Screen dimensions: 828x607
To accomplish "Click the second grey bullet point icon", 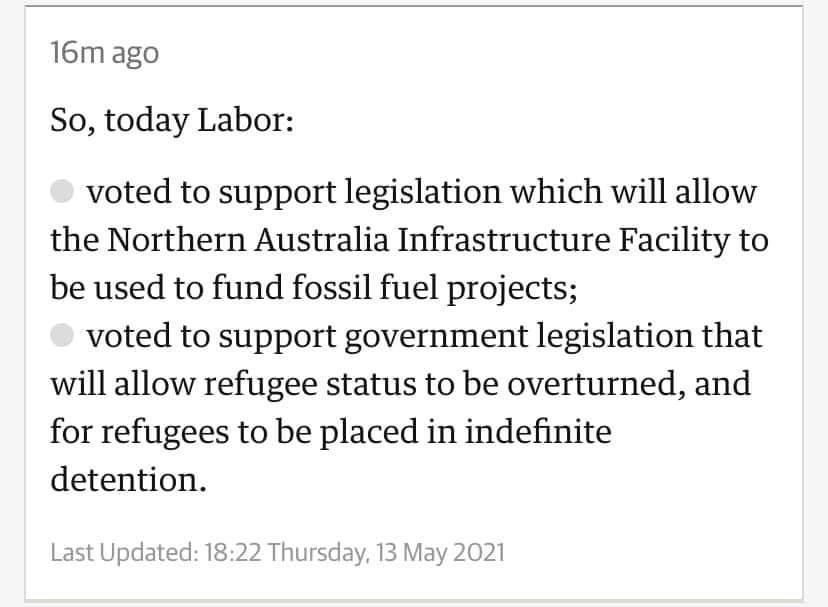I will (62, 335).
